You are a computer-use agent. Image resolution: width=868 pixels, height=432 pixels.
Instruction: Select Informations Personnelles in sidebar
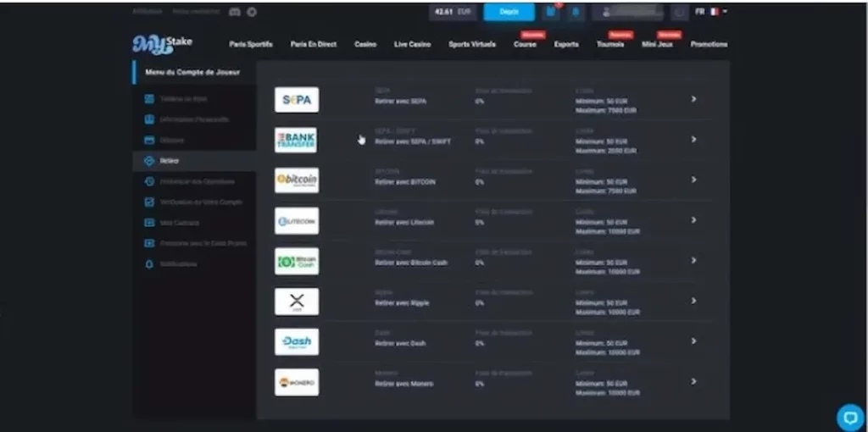coord(194,119)
